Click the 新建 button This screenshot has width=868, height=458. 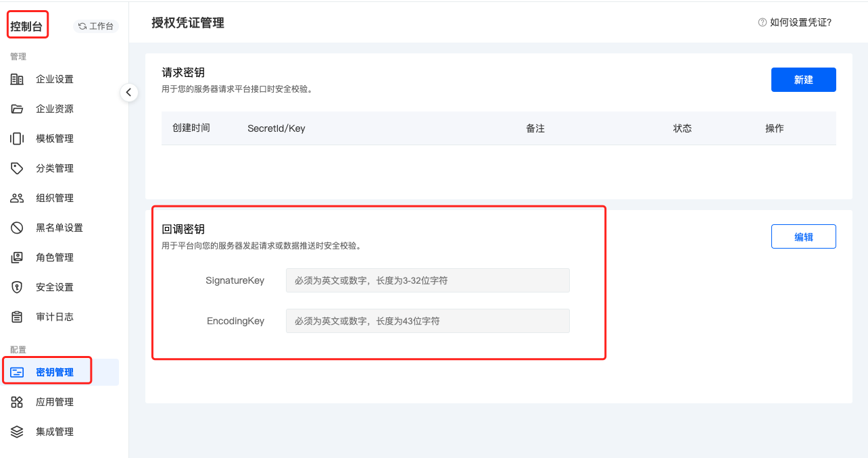(x=803, y=80)
